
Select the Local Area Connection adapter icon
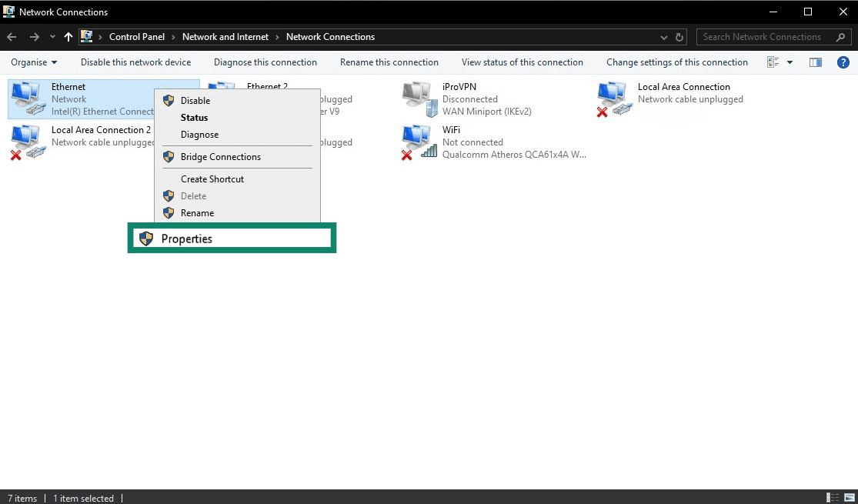[613, 97]
